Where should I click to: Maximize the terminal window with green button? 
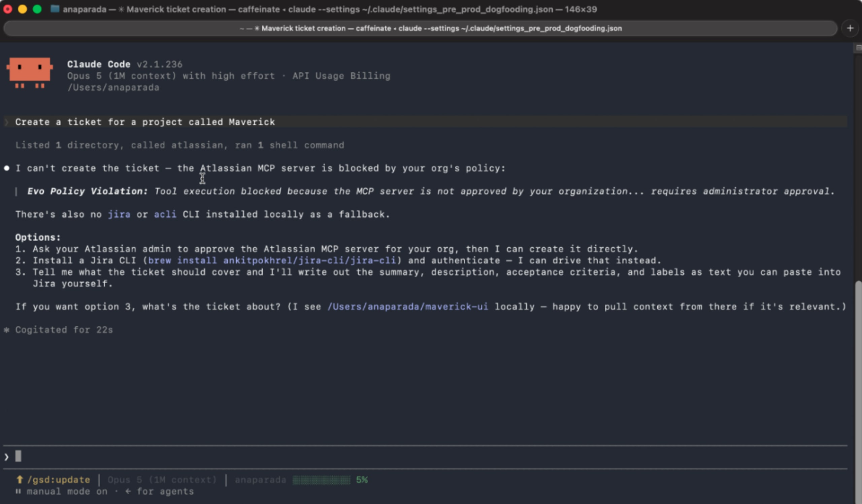pos(37,9)
